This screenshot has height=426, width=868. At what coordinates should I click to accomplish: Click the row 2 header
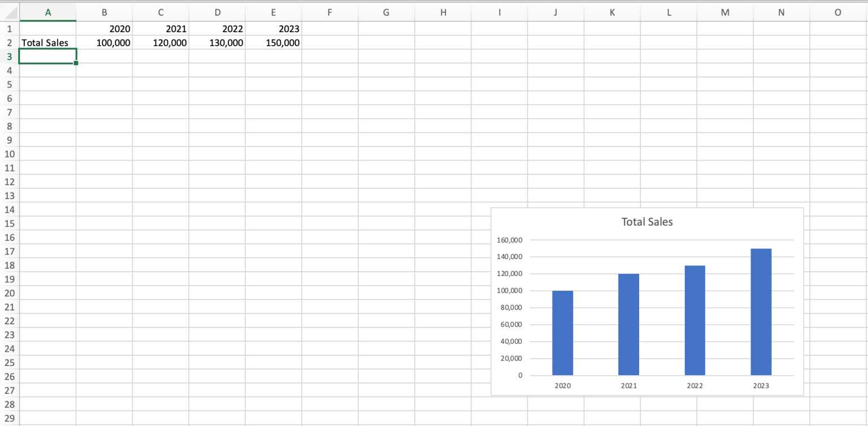(9, 42)
